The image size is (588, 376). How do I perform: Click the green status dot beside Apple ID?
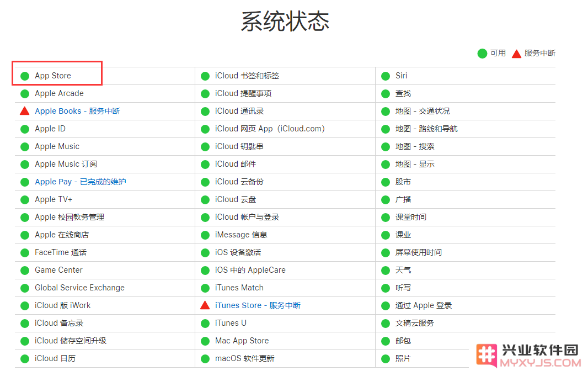(x=25, y=129)
